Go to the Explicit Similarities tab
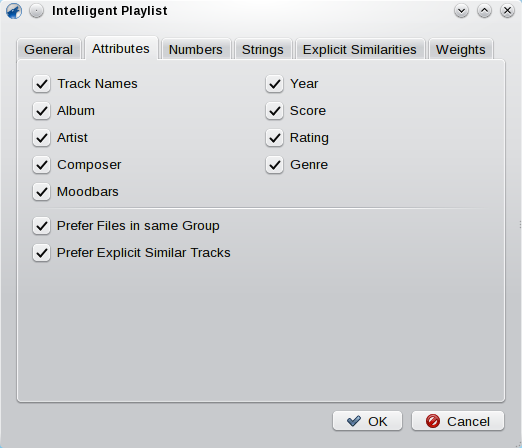This screenshot has height=448, width=522. click(360, 49)
